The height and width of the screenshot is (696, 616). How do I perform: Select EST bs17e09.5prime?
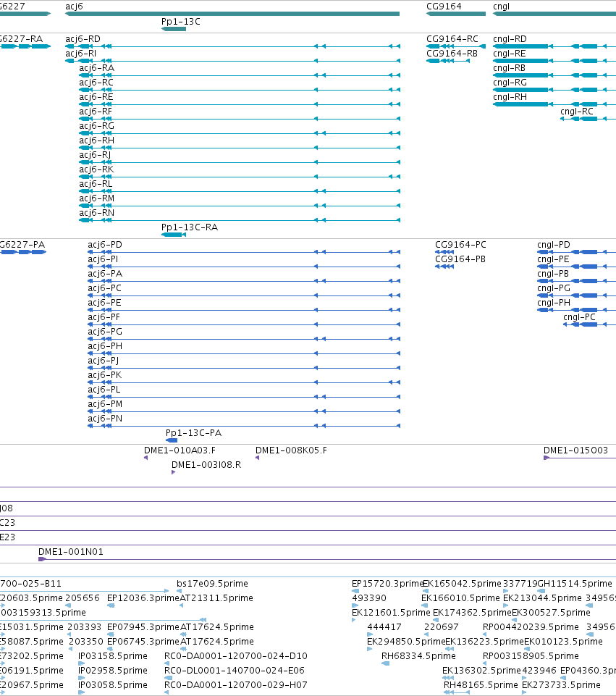pyautogui.click(x=180, y=591)
